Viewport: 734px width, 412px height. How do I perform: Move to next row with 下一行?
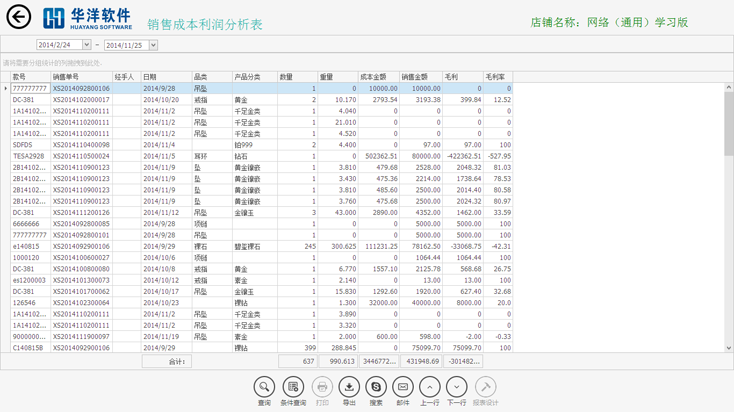tap(456, 387)
